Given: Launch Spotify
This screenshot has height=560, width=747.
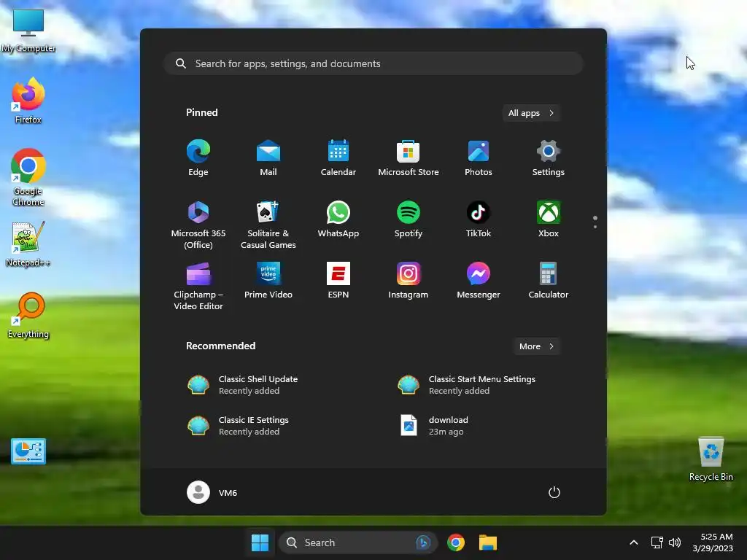Looking at the screenshot, I should coord(409,219).
